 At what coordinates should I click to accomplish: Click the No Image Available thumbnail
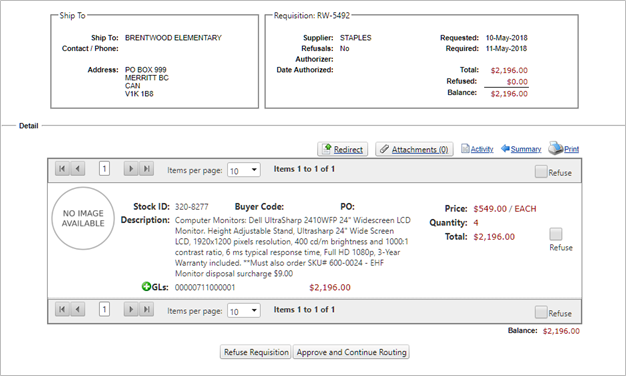click(83, 218)
